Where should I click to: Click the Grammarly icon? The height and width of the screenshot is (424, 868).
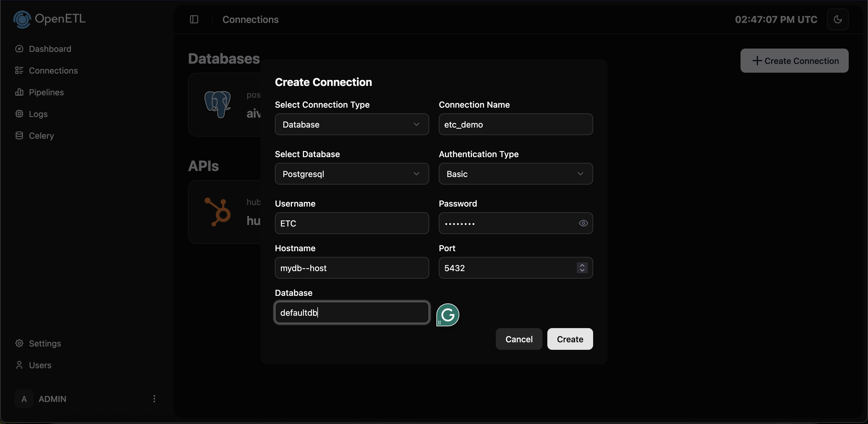[448, 315]
